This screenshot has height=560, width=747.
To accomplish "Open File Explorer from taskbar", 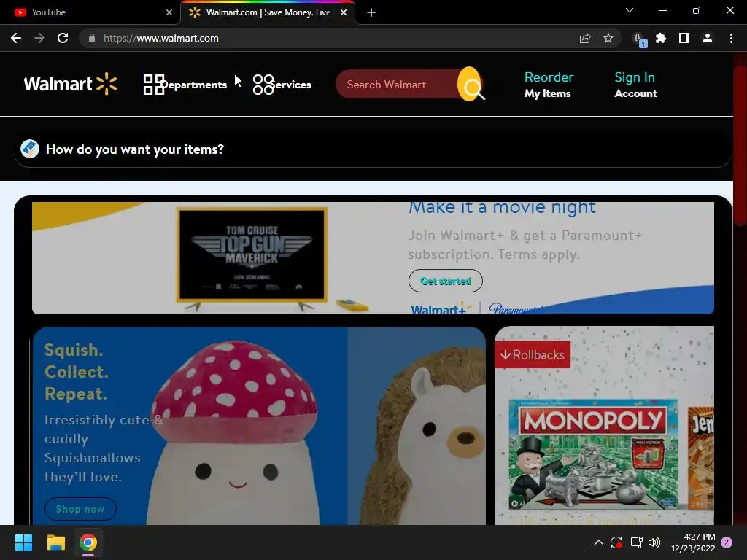I will point(55,542).
